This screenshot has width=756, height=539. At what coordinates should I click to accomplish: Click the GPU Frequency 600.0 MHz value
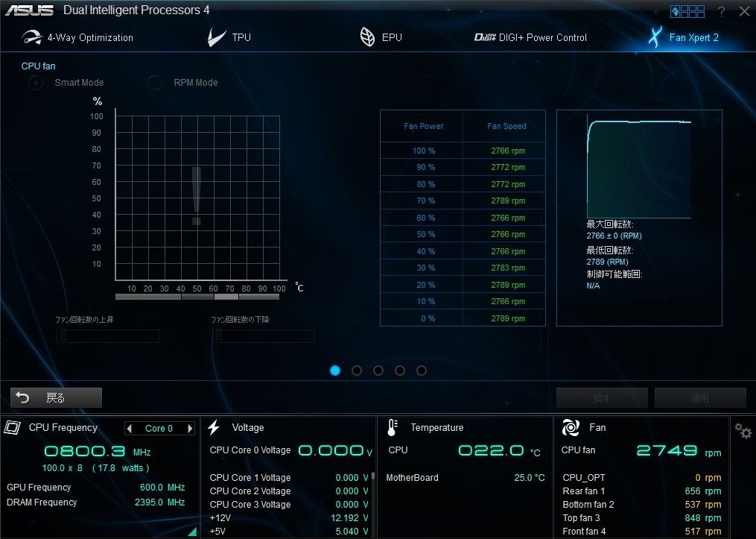[162, 488]
